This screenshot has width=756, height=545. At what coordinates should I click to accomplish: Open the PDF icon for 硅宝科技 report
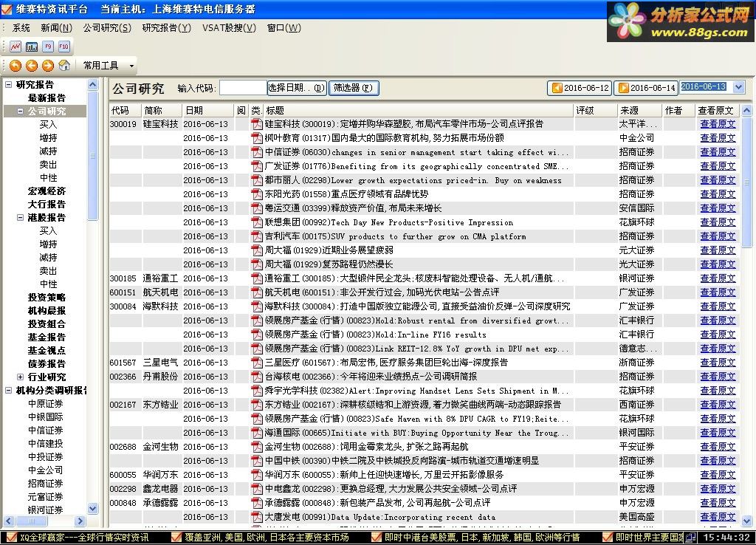(257, 124)
